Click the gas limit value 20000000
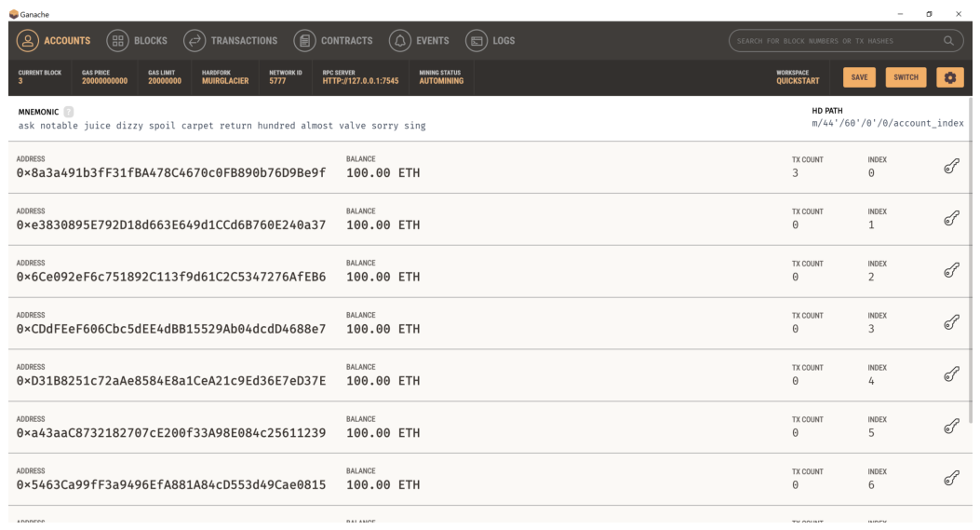Image resolution: width=980 pixels, height=530 pixels. tap(165, 81)
